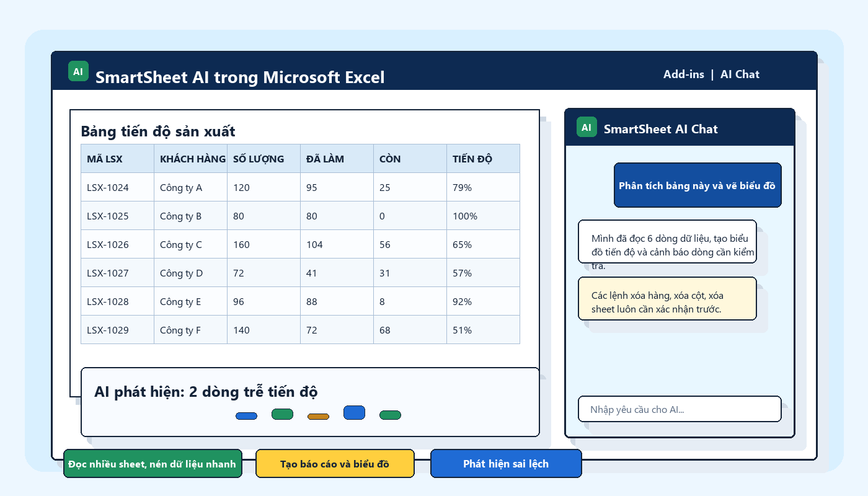Click the progress cell '79%'
Screen dimensions: 868x496
click(484, 187)
